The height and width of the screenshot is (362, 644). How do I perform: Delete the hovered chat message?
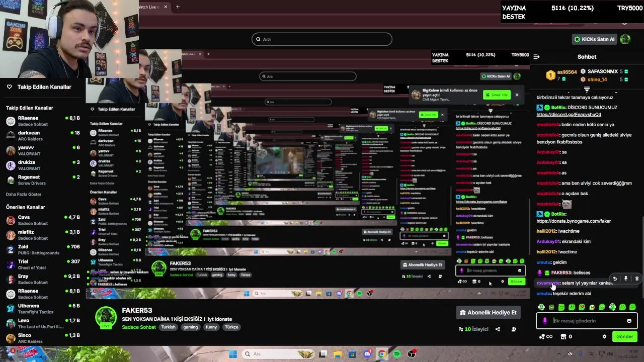click(636, 279)
